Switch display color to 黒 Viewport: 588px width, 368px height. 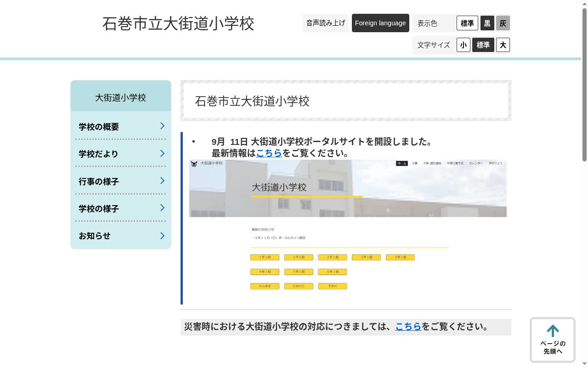point(487,23)
